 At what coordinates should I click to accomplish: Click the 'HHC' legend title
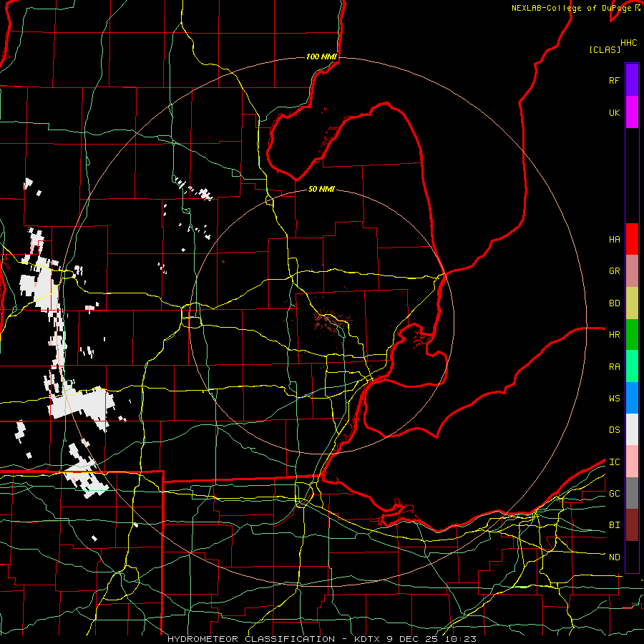click(629, 43)
